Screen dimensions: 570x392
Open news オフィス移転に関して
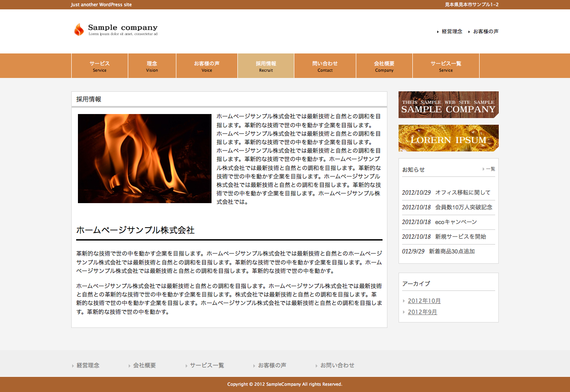click(x=463, y=192)
